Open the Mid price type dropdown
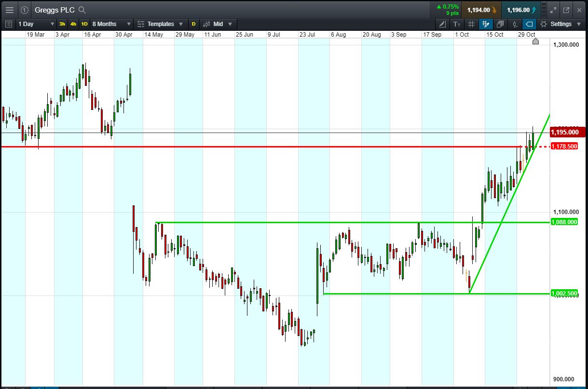Image resolution: width=588 pixels, height=389 pixels. click(218, 24)
